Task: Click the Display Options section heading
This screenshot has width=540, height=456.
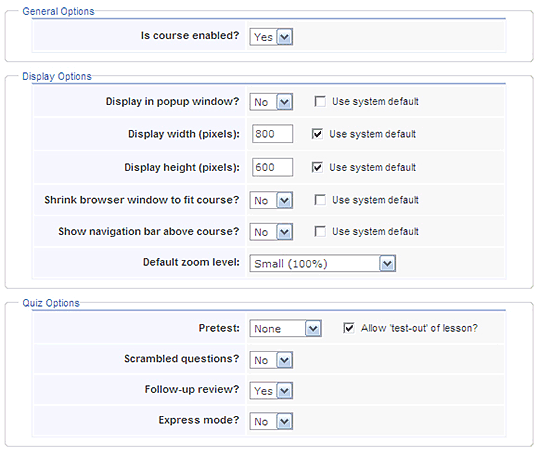Action: click(57, 76)
